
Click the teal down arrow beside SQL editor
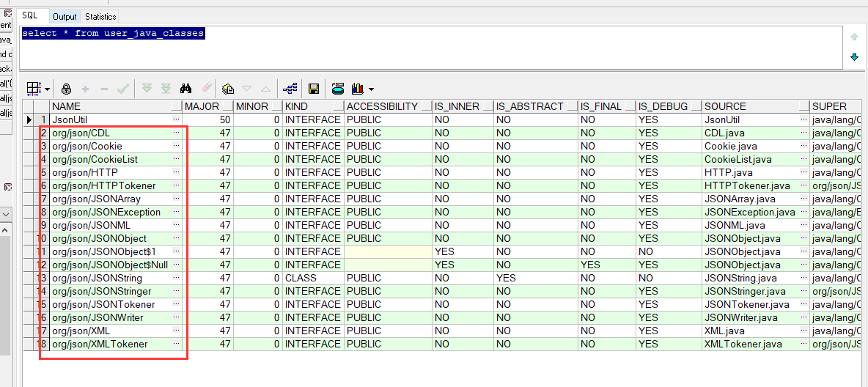854,57
